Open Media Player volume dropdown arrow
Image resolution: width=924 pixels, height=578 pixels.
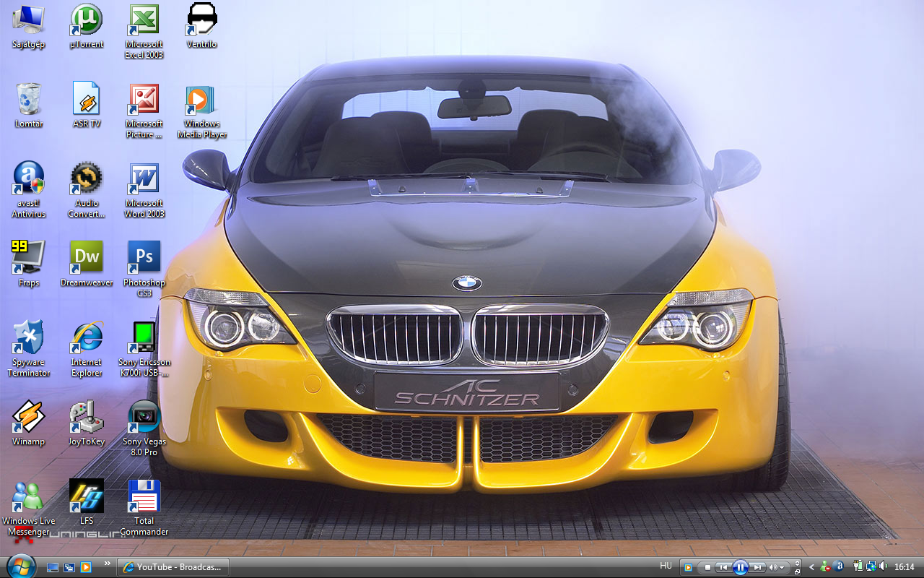(x=782, y=567)
